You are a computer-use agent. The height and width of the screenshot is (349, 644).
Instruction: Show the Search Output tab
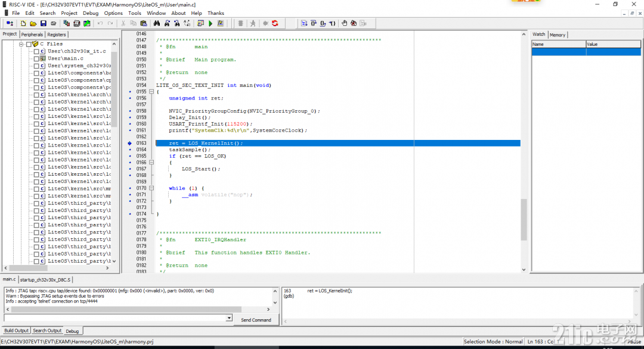click(47, 331)
